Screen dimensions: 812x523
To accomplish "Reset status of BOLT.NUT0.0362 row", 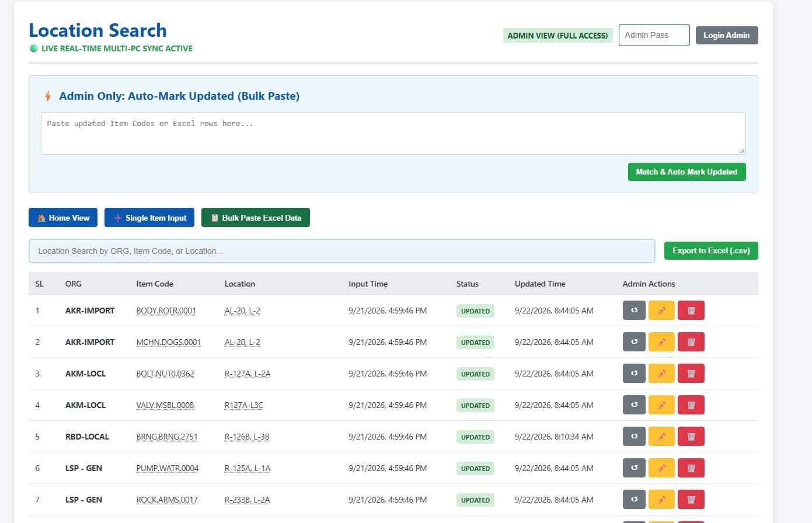I will click(634, 374).
